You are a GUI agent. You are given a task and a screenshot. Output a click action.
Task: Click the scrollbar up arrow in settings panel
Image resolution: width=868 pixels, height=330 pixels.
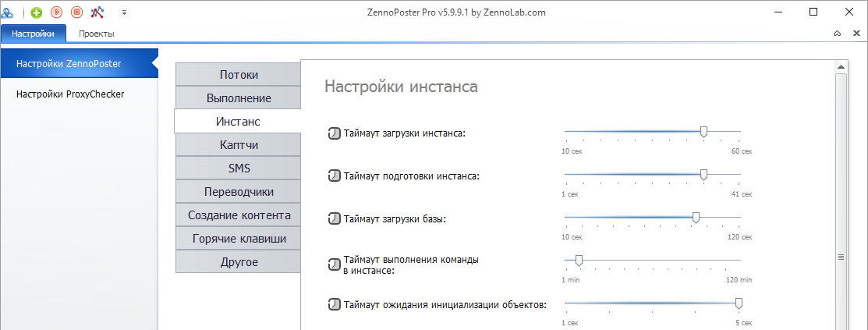click(841, 67)
